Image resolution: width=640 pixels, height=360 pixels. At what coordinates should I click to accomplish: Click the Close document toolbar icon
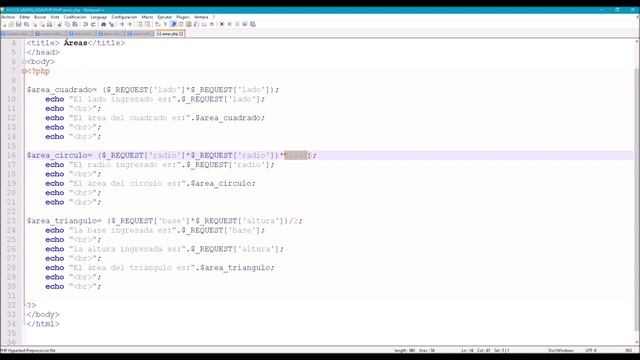(x=35, y=24)
